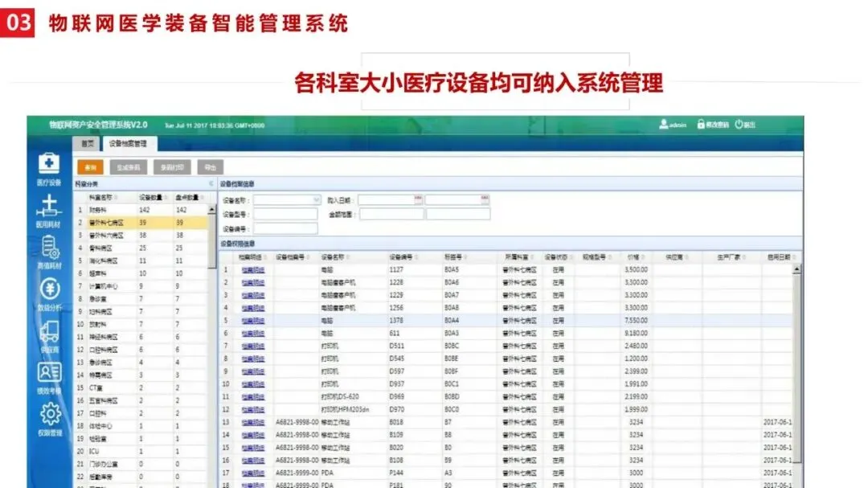This screenshot has width=868, height=488.
Task: Click the 打印机HPM203dn equipment name cell
Action: [x=345, y=410]
